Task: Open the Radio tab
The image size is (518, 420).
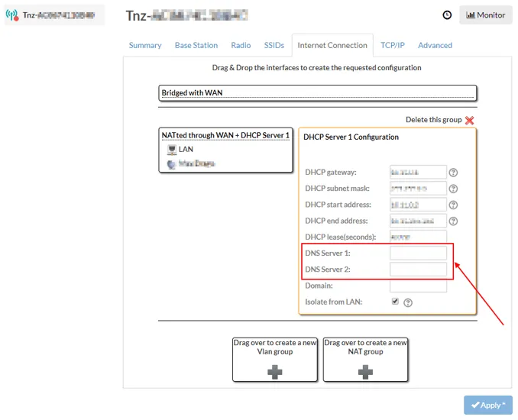Action: 241,45
